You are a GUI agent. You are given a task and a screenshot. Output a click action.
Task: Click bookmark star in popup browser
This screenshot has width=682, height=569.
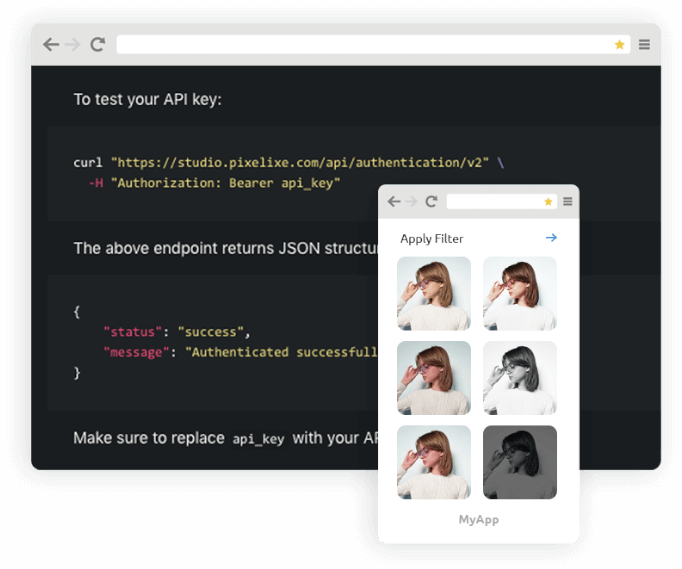548,202
